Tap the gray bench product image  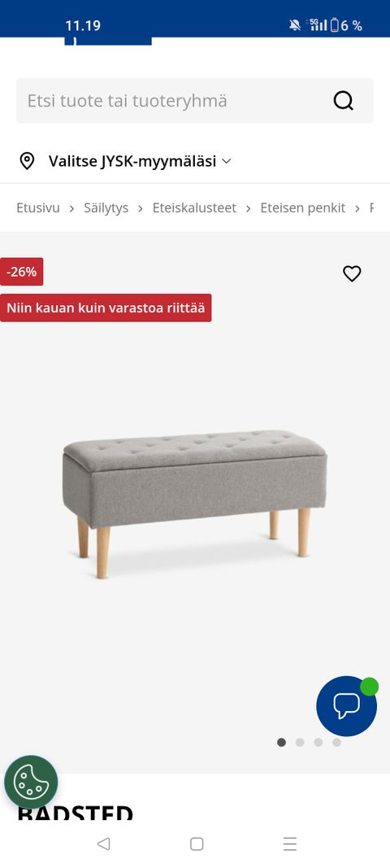pyautogui.click(x=195, y=504)
